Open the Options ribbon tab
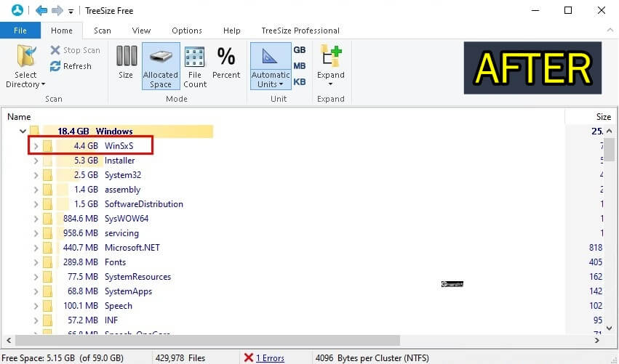The image size is (619, 364). click(x=187, y=31)
